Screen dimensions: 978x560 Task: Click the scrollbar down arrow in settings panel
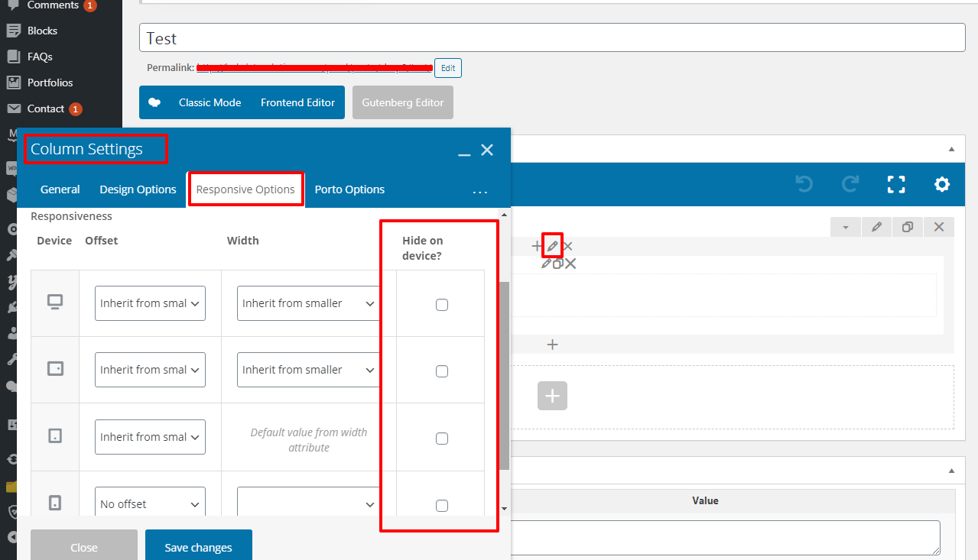coord(504,509)
